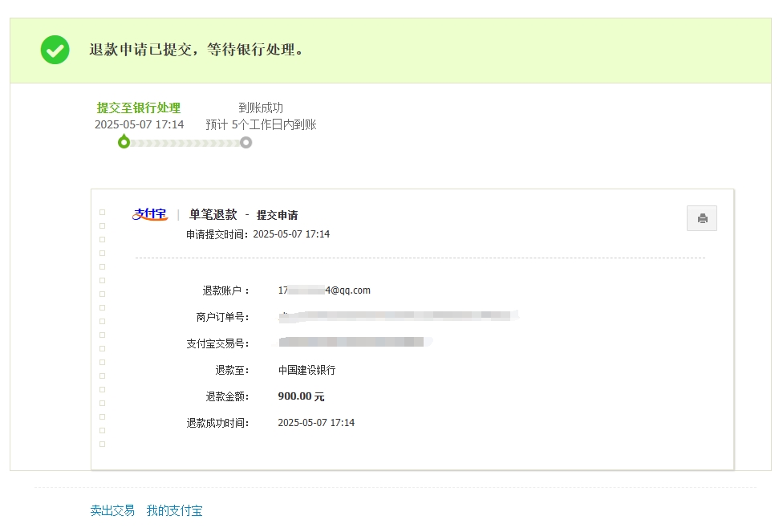Click the 预计 5个工作日内到账 text
This screenshot has width=779, height=532.
coord(262,124)
